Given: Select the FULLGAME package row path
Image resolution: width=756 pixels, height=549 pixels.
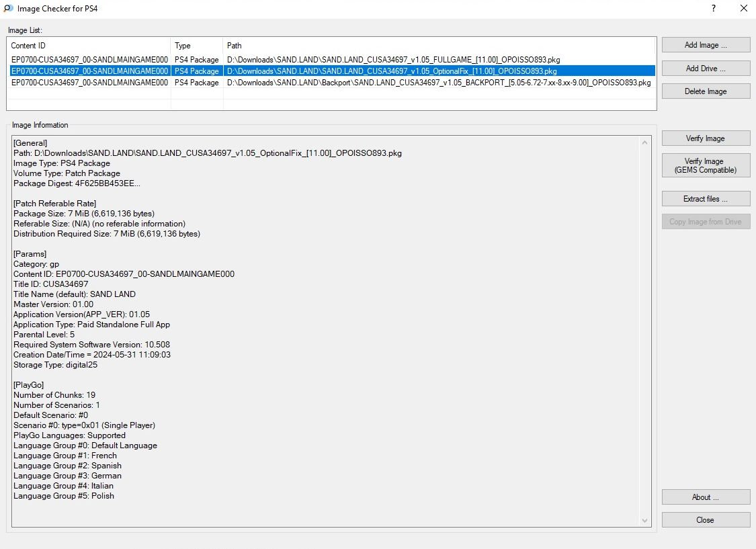Looking at the screenshot, I should [393, 60].
